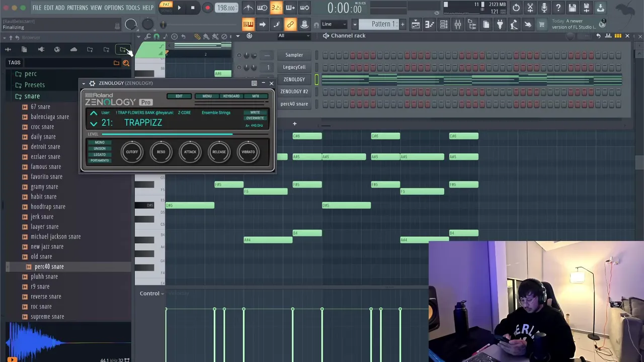Click the CUTOFF knob
The image size is (644, 362).
click(132, 152)
